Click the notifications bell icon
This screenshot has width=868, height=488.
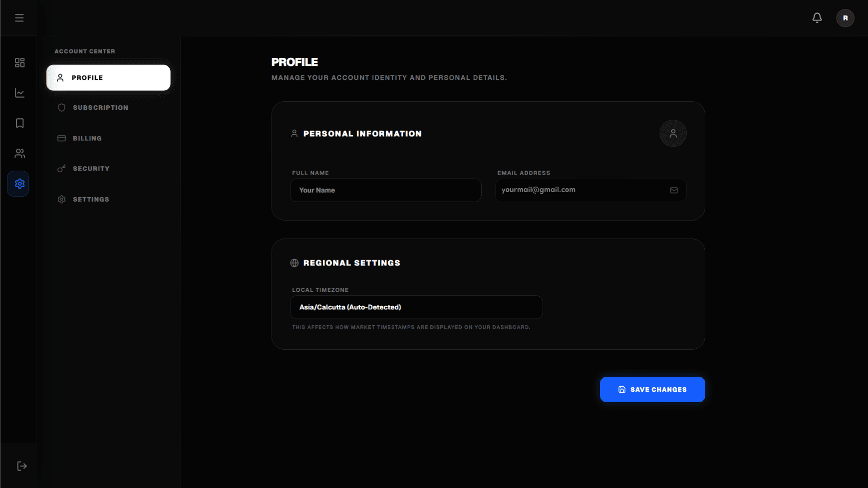pyautogui.click(x=817, y=18)
